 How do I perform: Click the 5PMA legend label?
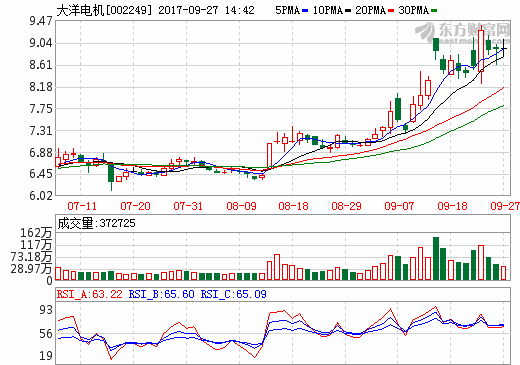pos(288,10)
